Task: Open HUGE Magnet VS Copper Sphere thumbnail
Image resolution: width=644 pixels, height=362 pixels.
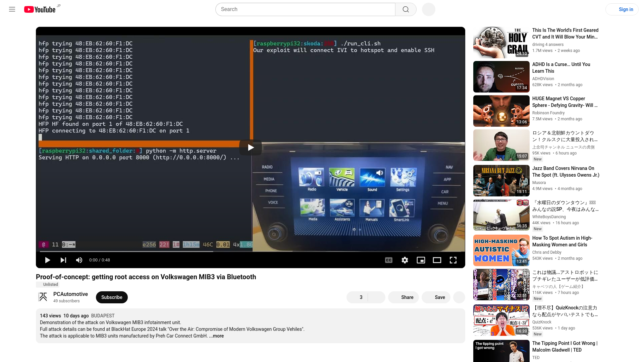Action: pyautogui.click(x=501, y=111)
